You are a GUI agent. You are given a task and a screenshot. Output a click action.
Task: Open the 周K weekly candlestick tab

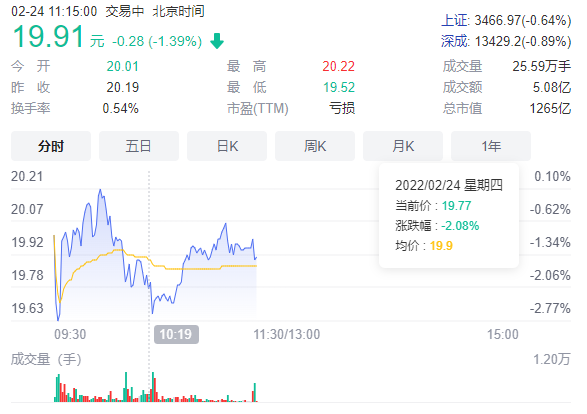[x=315, y=146]
